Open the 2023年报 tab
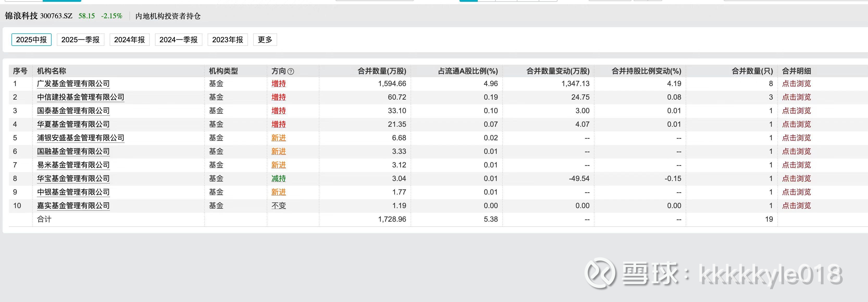 [x=228, y=40]
